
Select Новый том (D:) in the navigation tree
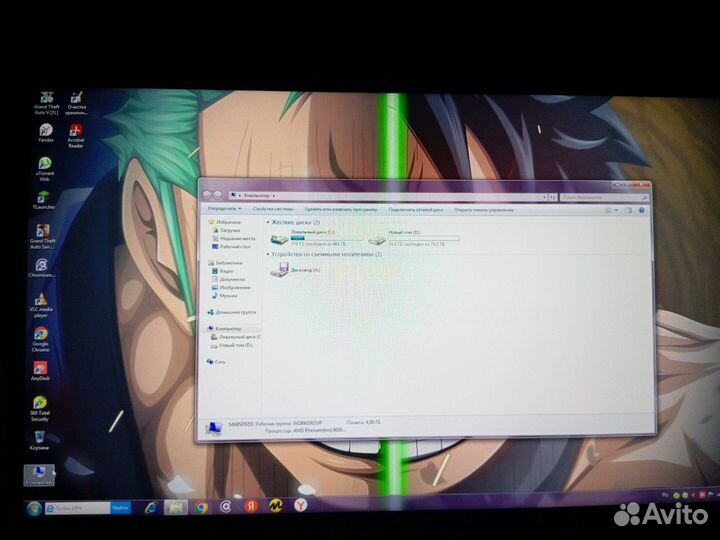pyautogui.click(x=231, y=345)
